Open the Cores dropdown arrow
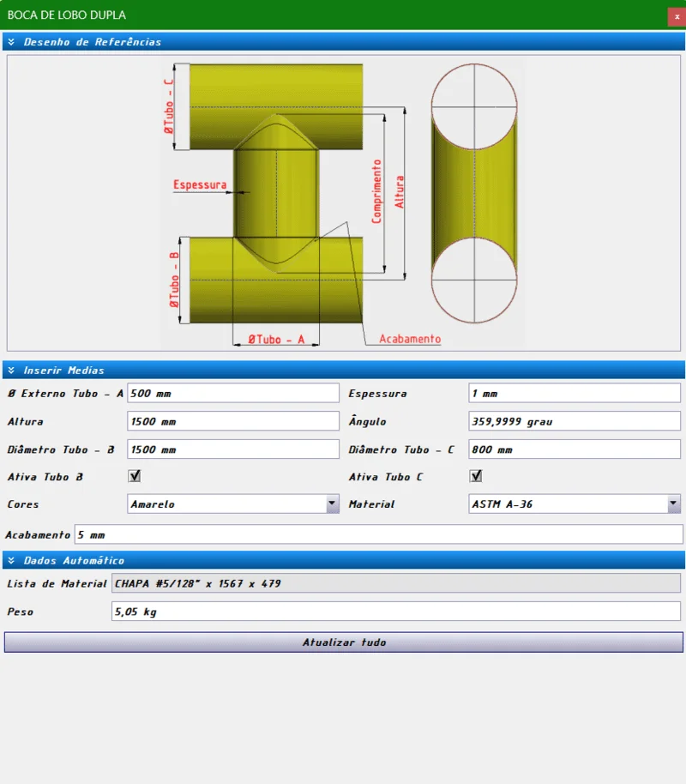The height and width of the screenshot is (784, 686). click(333, 504)
